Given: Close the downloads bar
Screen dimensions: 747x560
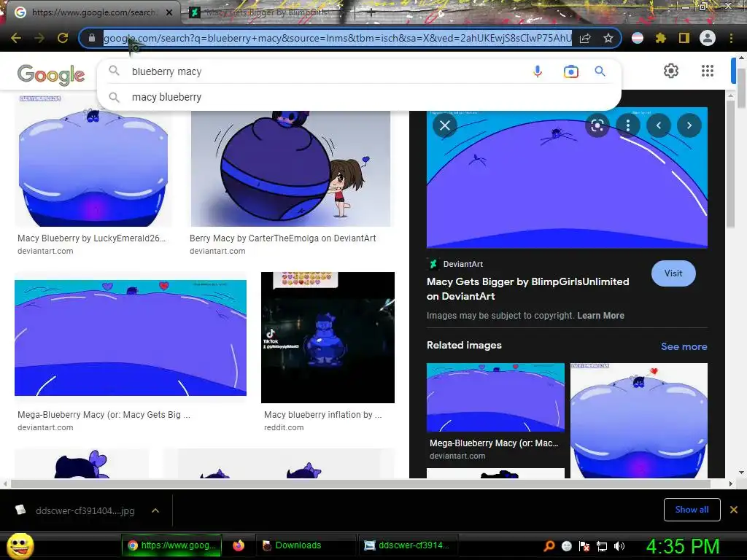Looking at the screenshot, I should [x=734, y=510].
